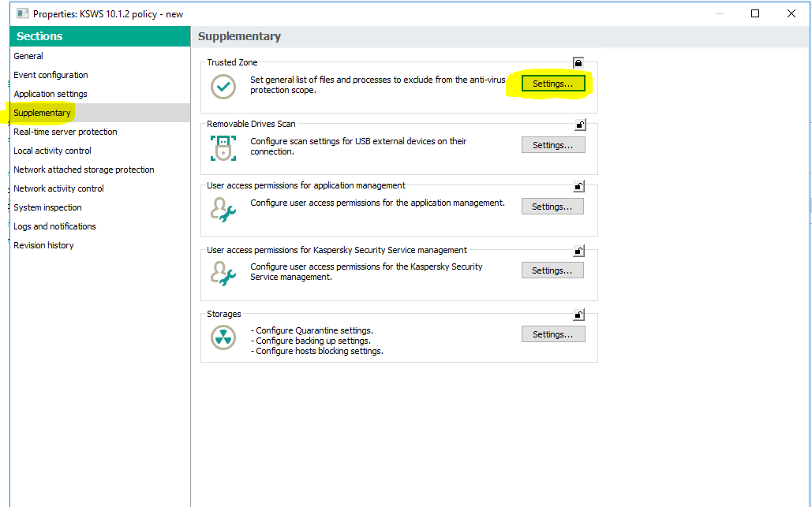Click the user-wrench icon for Kaspersky Security Service management
The image size is (812, 507).
223,274
